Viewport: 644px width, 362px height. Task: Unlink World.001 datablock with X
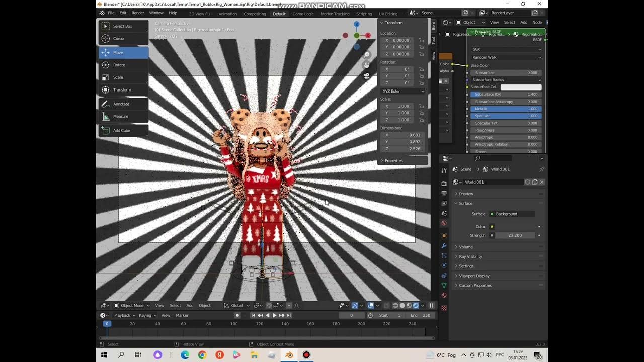tap(542, 182)
